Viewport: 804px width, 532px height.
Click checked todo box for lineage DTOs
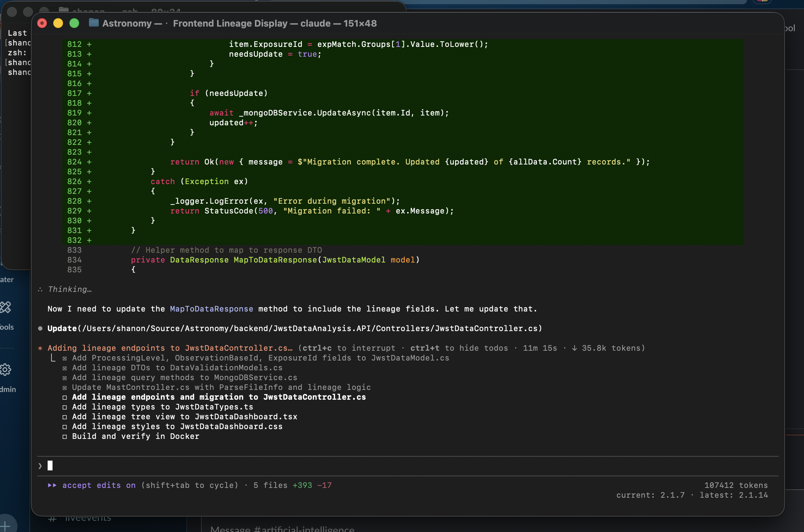(x=64, y=368)
